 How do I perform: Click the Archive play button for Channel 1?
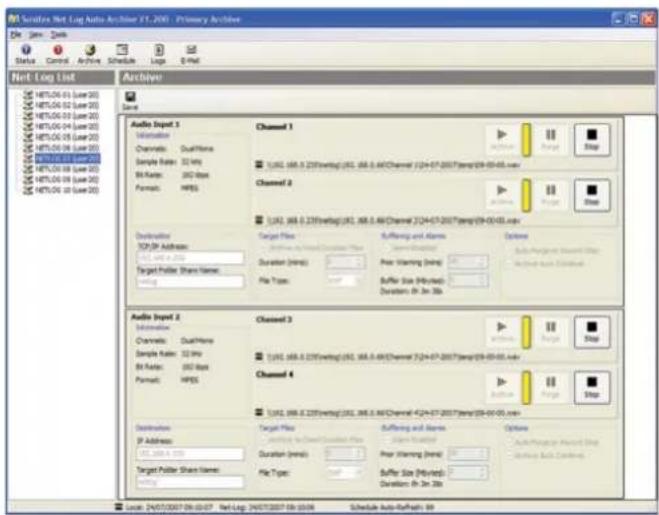tap(502, 140)
